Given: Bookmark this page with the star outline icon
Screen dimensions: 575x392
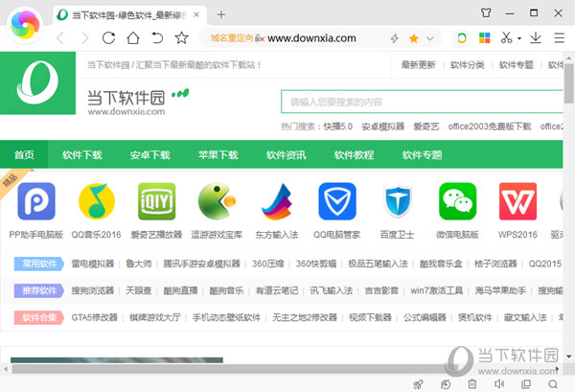Looking at the screenshot, I should coord(182,38).
